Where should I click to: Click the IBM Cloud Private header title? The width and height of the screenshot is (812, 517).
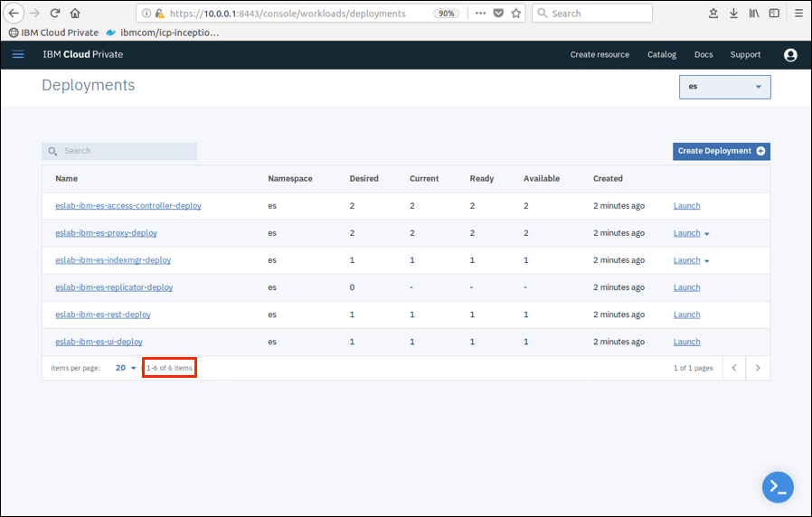(x=83, y=54)
